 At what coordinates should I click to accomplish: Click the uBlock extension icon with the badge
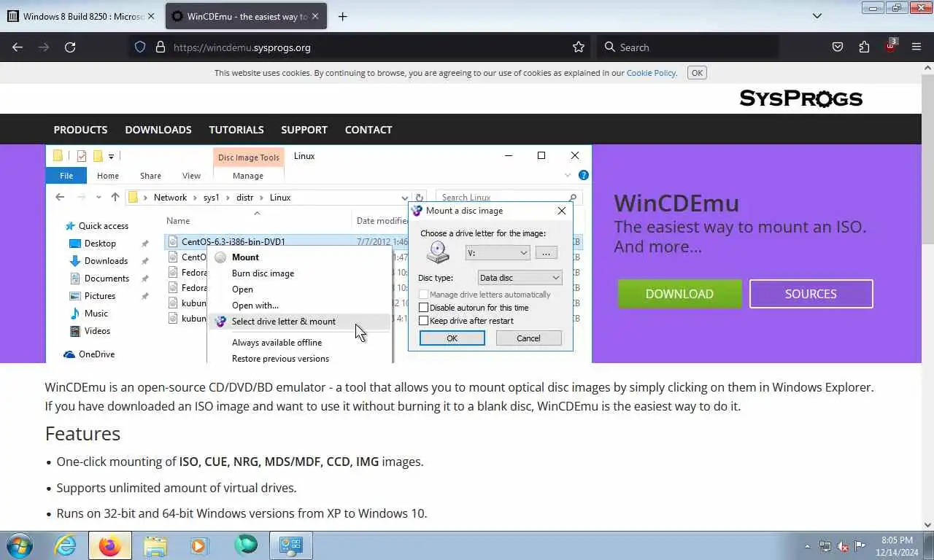click(890, 46)
